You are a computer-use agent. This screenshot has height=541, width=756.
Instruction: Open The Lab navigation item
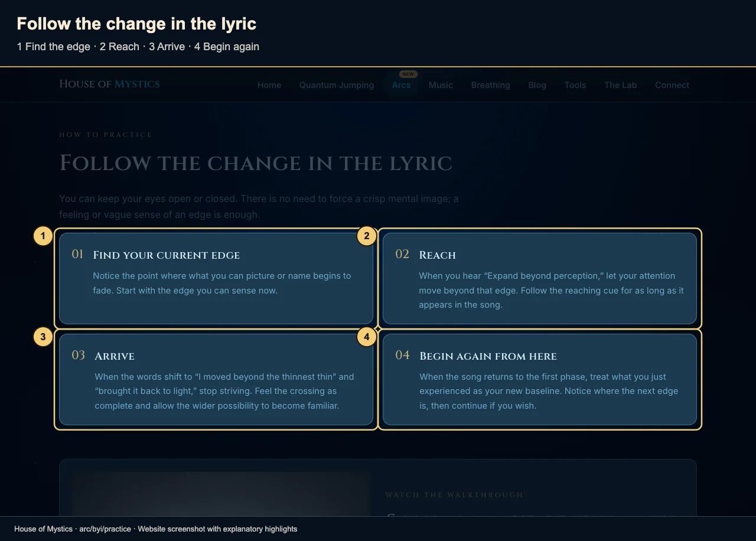pyautogui.click(x=620, y=85)
